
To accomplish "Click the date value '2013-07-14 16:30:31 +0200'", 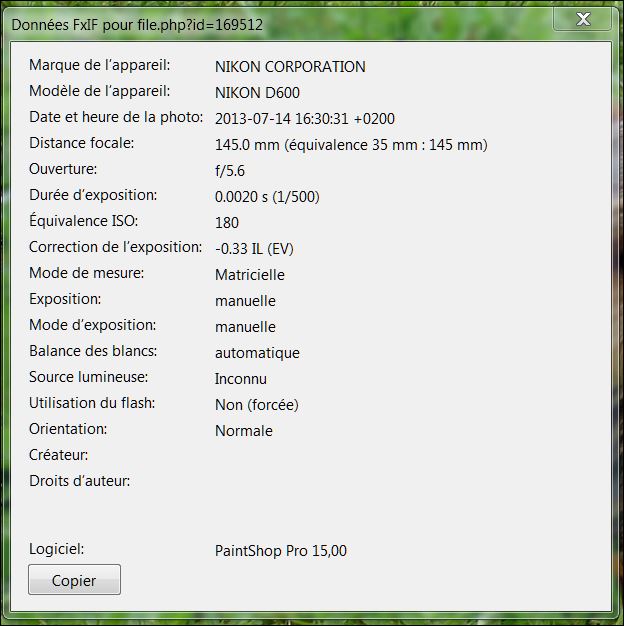I will pyautogui.click(x=305, y=119).
